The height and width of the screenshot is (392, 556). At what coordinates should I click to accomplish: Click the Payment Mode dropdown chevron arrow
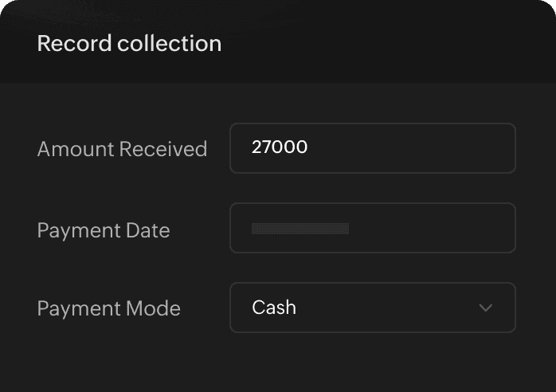(x=485, y=308)
